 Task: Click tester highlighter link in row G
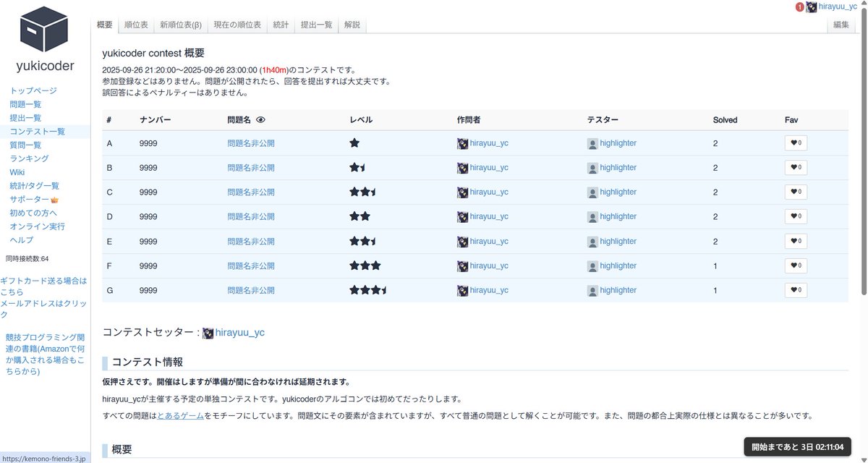point(618,291)
